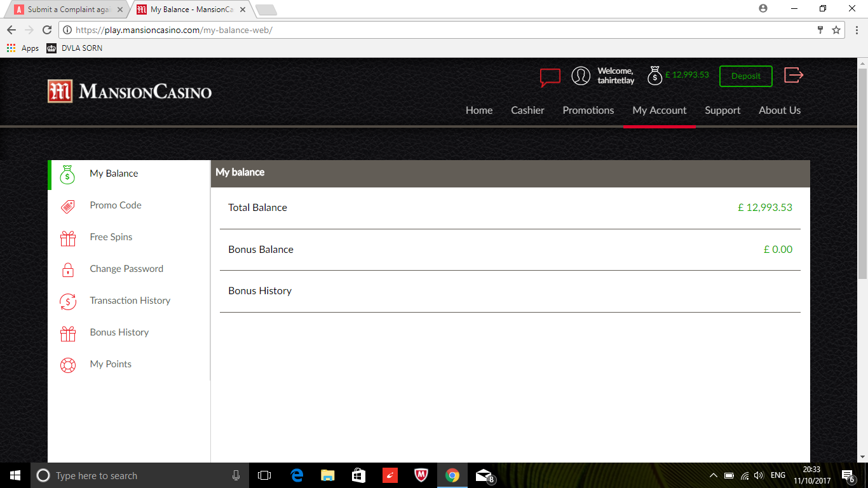The width and height of the screenshot is (868, 488).
Task: Open the Wi-Fi network tray icon
Action: tap(745, 475)
